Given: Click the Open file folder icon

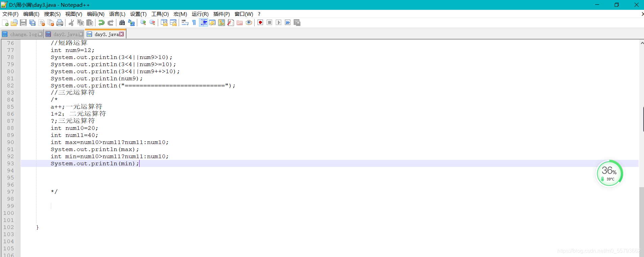Looking at the screenshot, I should 14,23.
